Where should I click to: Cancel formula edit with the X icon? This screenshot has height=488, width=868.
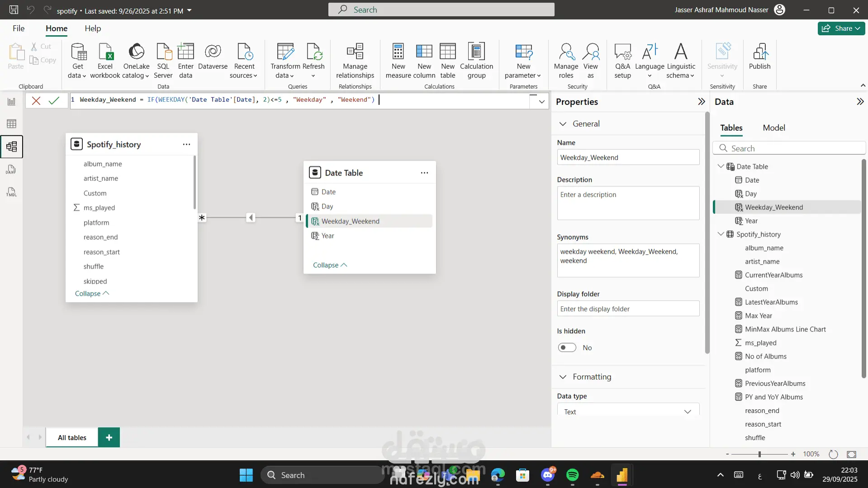click(36, 100)
